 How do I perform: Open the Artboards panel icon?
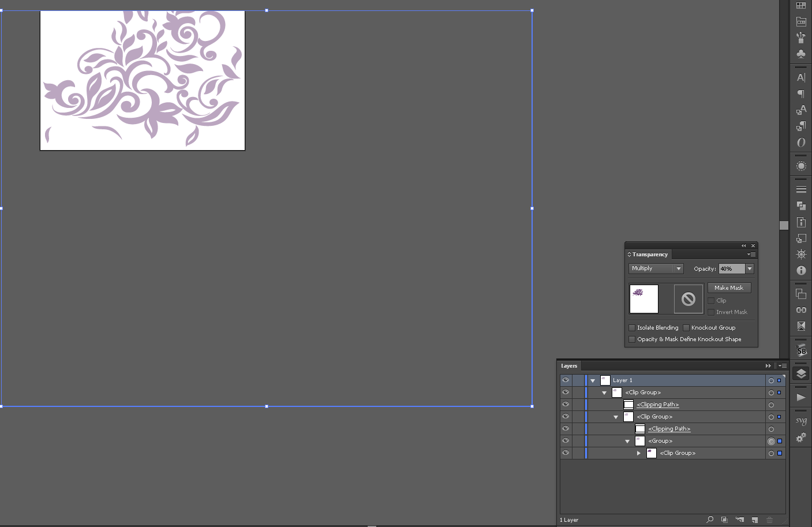pos(801,294)
